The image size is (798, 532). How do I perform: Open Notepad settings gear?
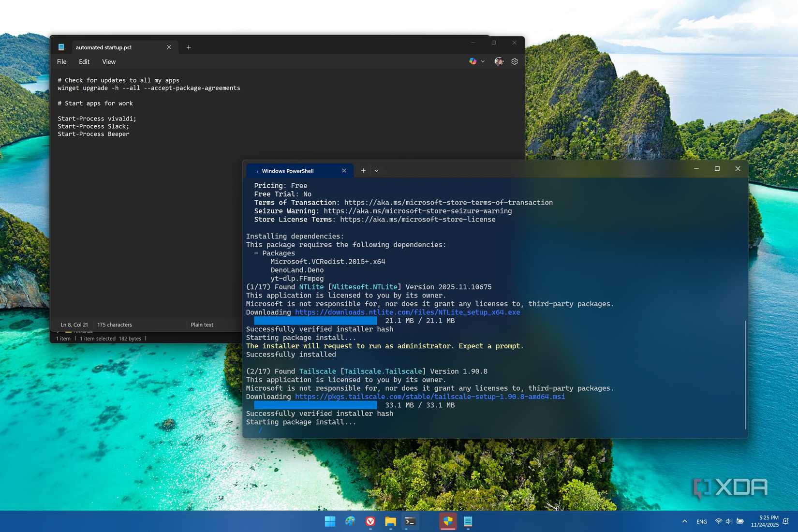point(514,61)
